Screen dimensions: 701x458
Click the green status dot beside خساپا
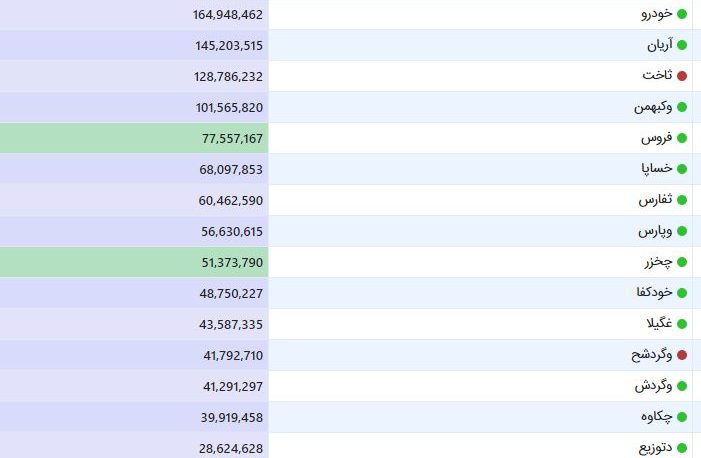click(682, 169)
